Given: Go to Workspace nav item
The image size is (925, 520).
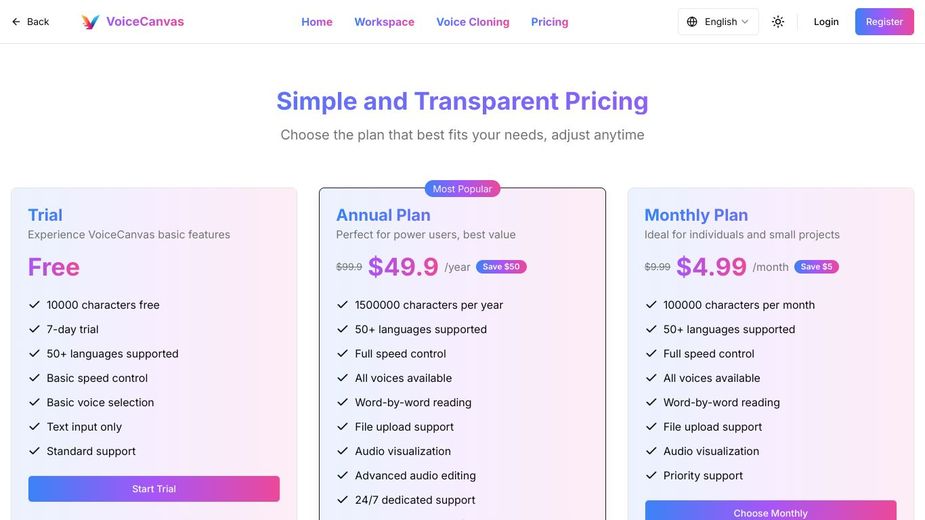Looking at the screenshot, I should point(384,22).
